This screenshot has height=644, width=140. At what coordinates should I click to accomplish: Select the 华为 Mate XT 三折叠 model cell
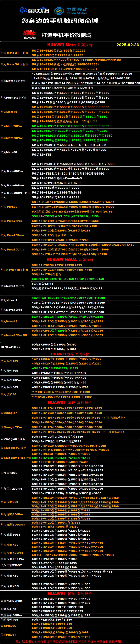point(14,53)
